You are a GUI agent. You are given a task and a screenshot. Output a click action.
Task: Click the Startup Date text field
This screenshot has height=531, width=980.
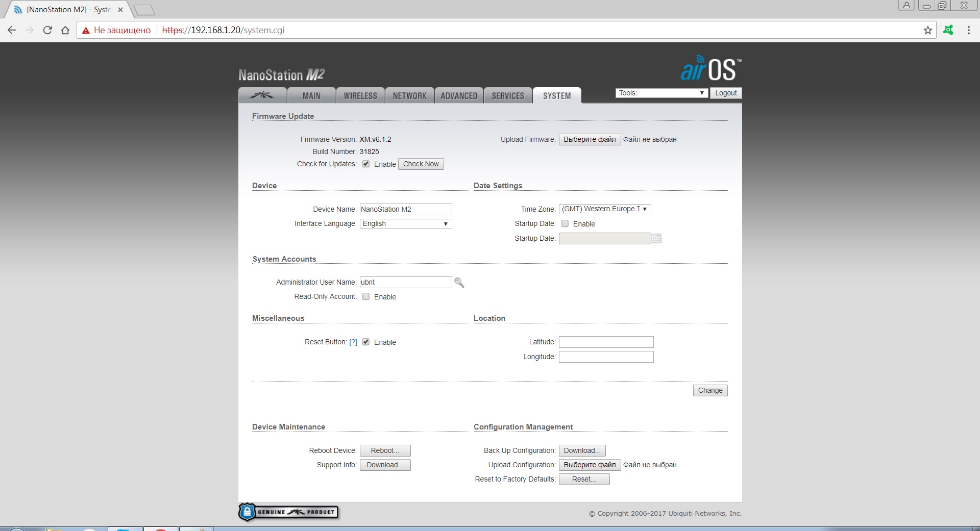[605, 238]
